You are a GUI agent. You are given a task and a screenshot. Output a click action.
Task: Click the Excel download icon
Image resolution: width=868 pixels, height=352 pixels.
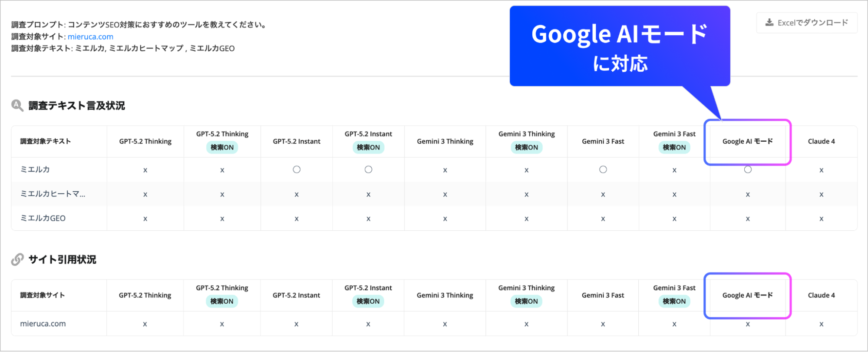click(769, 23)
